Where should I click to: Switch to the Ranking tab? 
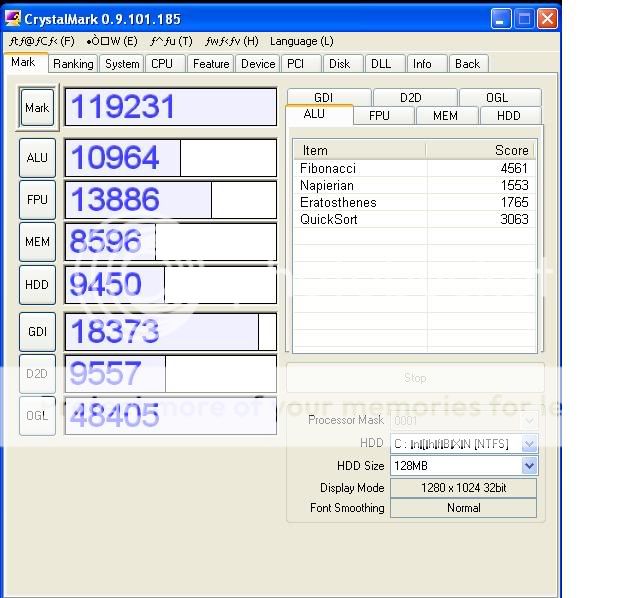pyautogui.click(x=73, y=64)
